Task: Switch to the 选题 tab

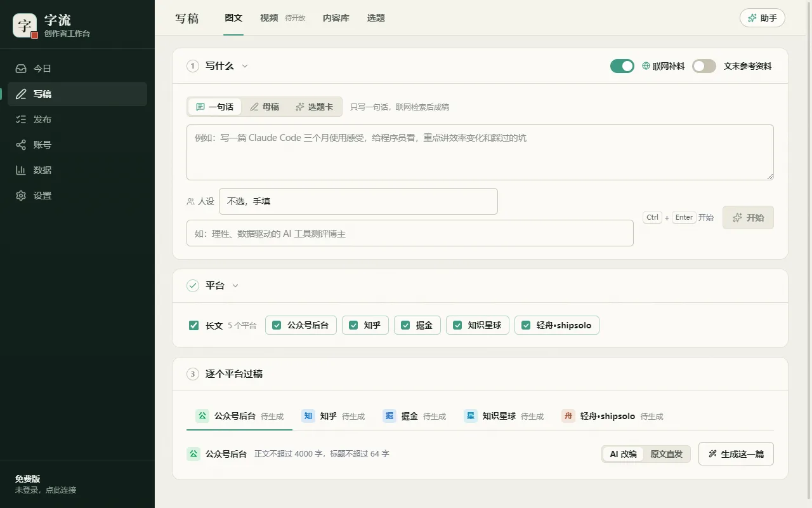Action: point(376,18)
